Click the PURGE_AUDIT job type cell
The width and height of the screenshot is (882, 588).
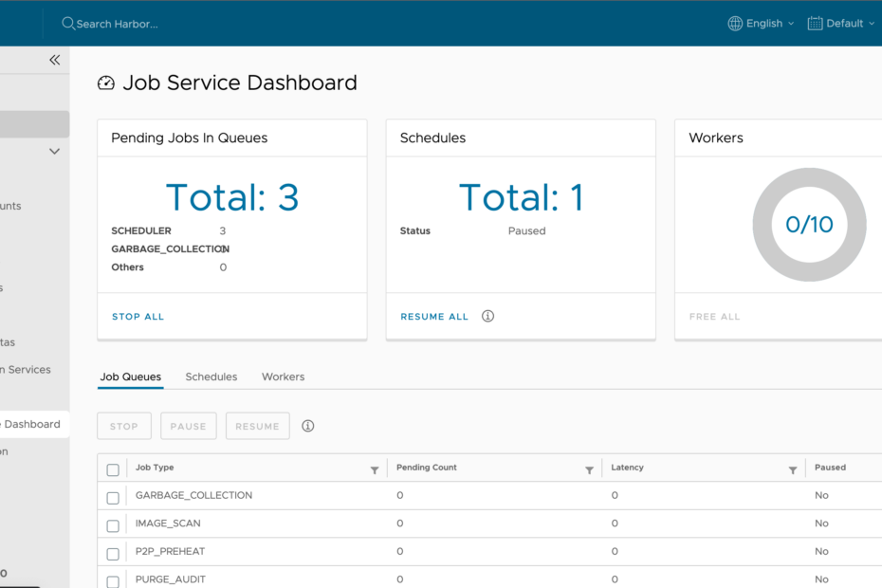171,579
